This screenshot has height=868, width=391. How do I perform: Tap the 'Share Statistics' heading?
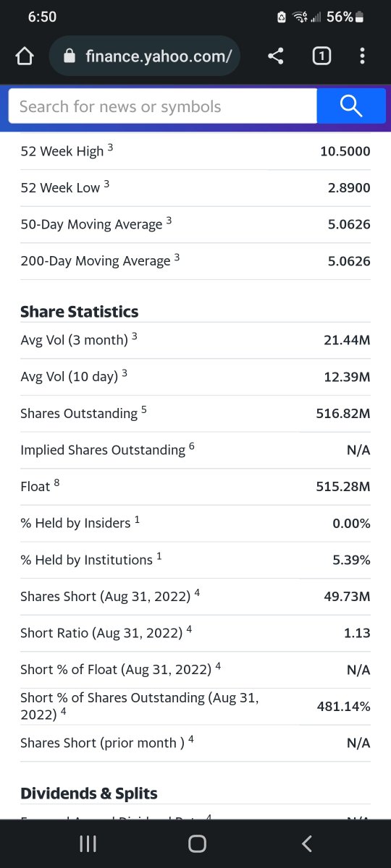click(80, 312)
